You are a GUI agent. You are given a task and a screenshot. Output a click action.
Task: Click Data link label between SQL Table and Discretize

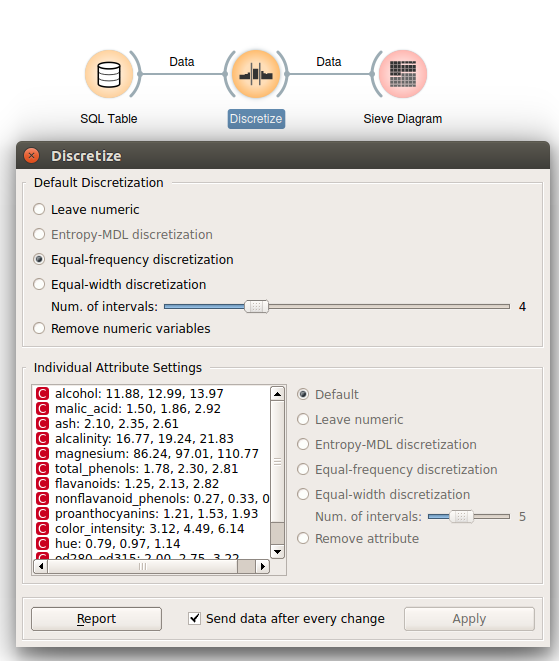(x=182, y=62)
